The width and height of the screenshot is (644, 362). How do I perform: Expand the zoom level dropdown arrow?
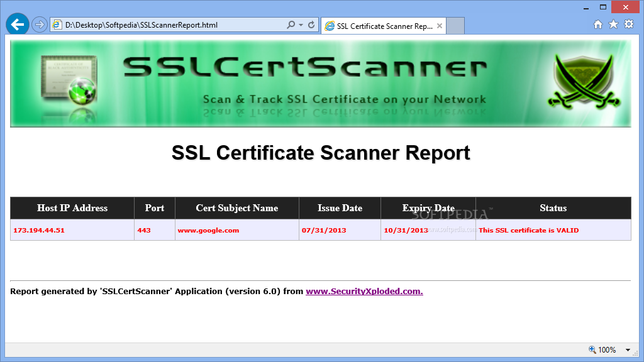pos(628,350)
